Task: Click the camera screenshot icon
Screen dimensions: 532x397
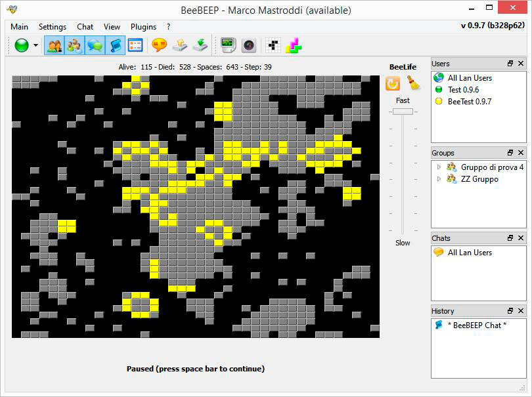Action: coord(249,45)
